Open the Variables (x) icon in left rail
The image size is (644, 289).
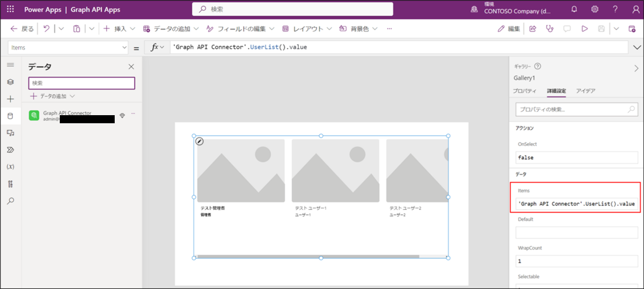tap(11, 167)
